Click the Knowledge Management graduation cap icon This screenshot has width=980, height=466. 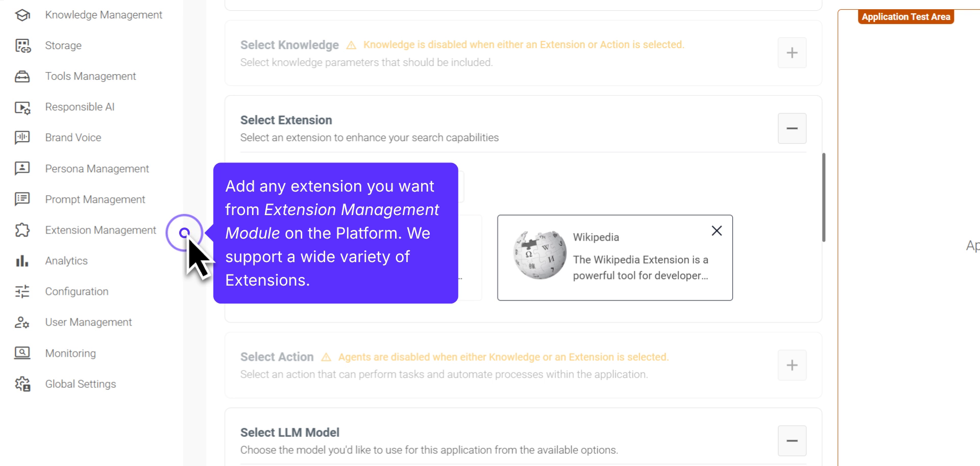point(22,15)
